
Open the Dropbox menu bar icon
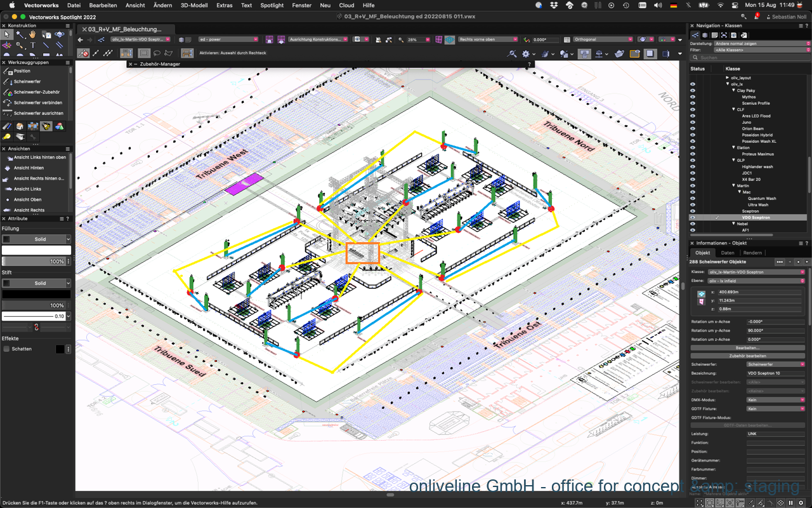(x=554, y=5)
